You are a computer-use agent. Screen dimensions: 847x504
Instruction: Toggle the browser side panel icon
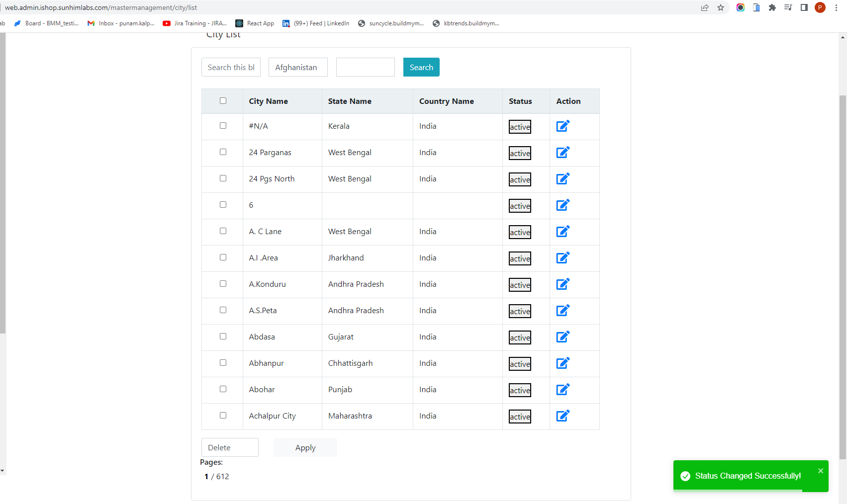click(804, 7)
